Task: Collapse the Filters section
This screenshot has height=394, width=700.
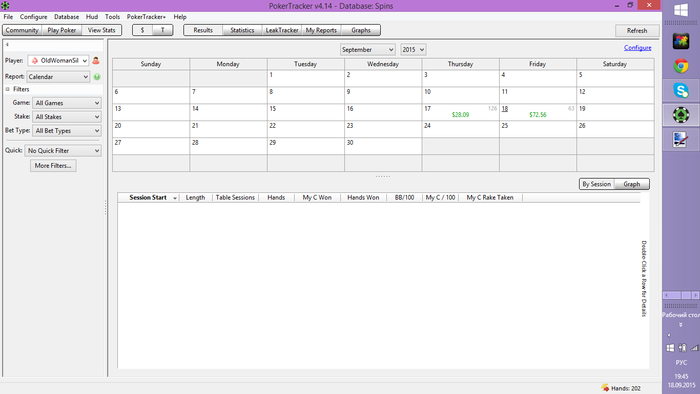Action: coord(8,89)
